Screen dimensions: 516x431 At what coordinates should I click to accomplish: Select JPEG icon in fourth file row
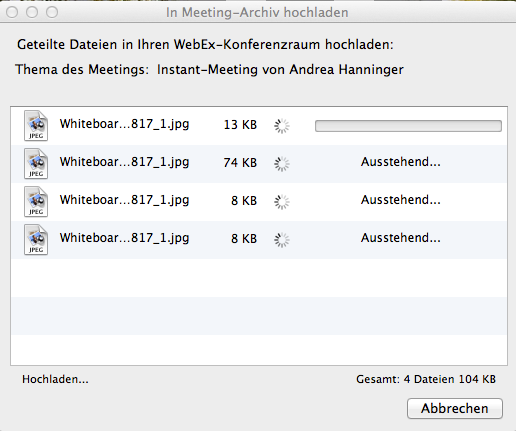point(36,240)
